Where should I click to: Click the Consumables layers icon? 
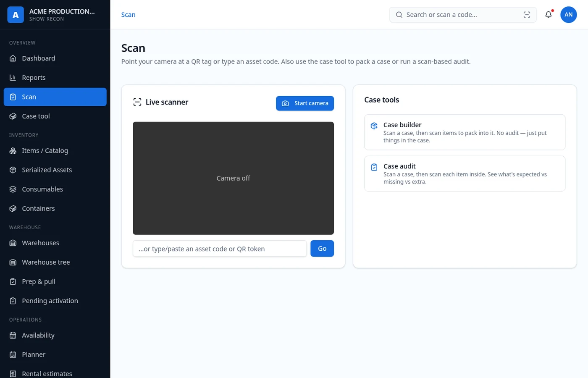click(x=13, y=189)
